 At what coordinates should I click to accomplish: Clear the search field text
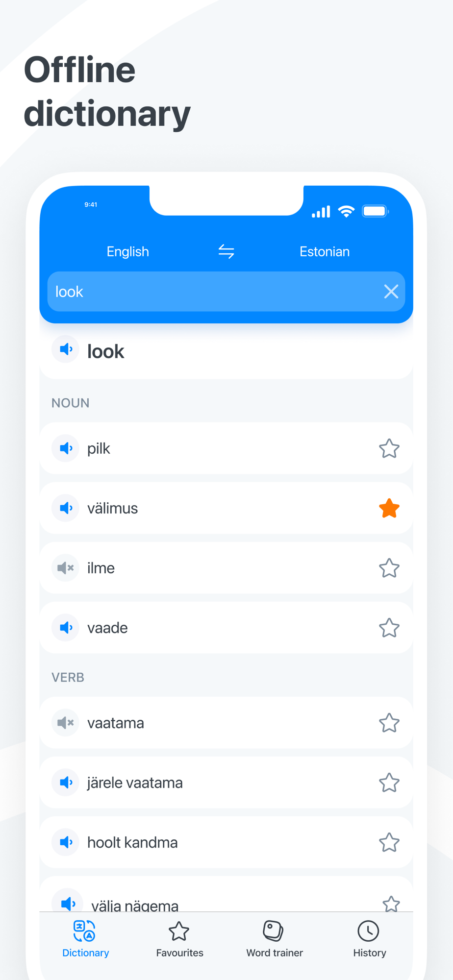(x=391, y=292)
